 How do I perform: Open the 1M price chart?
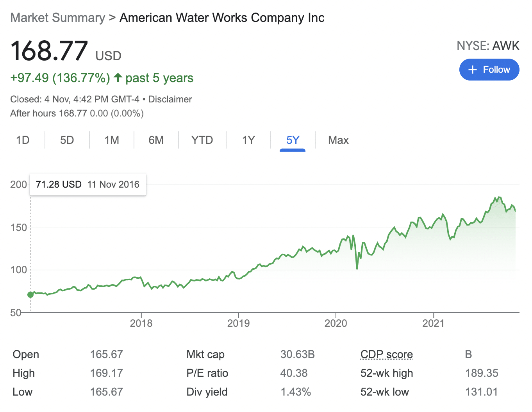click(x=111, y=140)
